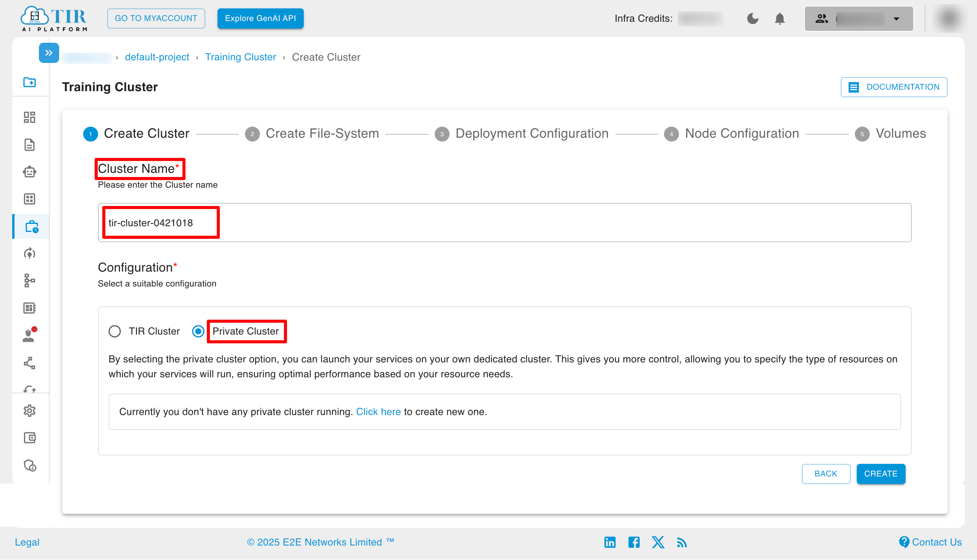977x560 pixels.
Task: Click GO TO MYACCOUNT button
Action: [156, 18]
